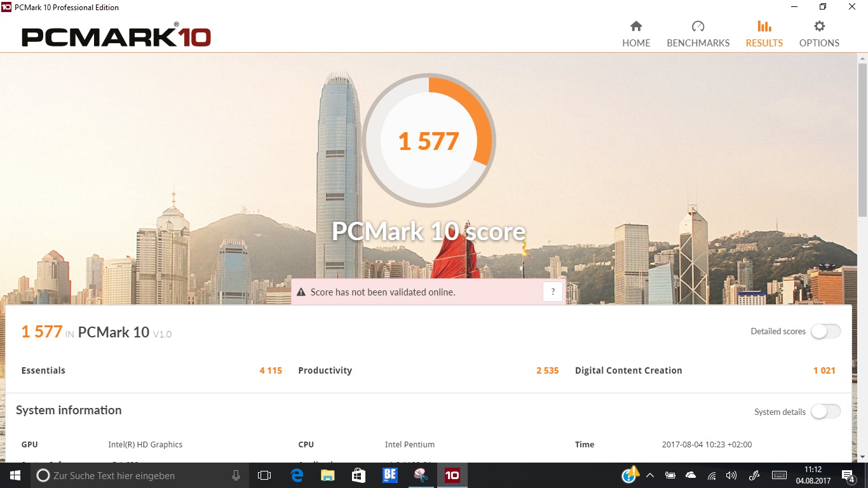The height and width of the screenshot is (488, 868).
Task: Go to the BENCHMARKS tab
Action: click(698, 34)
